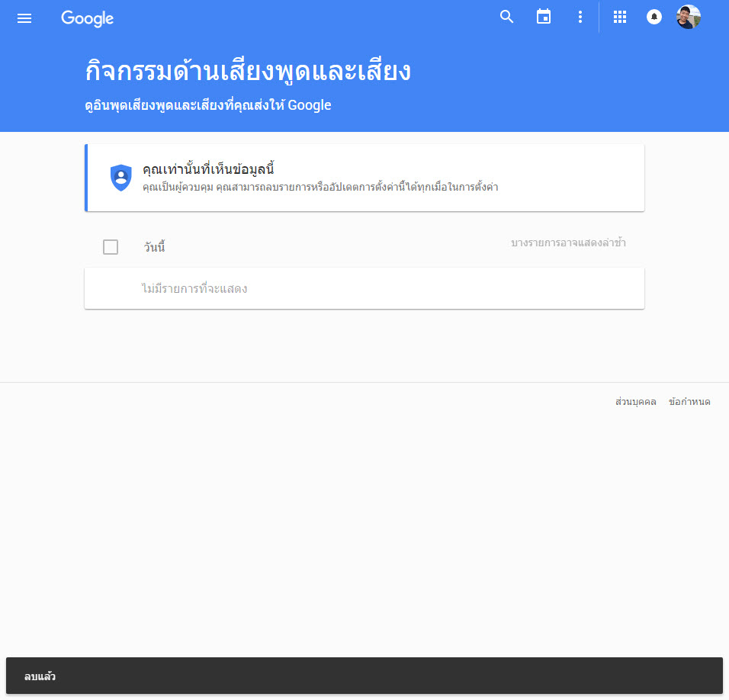Click the blue privacy shield icon
The height and width of the screenshot is (700, 729).
click(x=121, y=178)
